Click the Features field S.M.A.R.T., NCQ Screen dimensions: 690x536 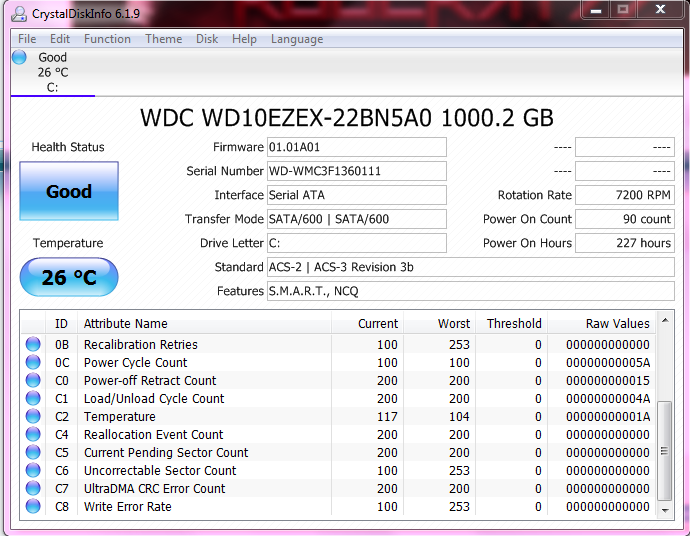(x=471, y=291)
